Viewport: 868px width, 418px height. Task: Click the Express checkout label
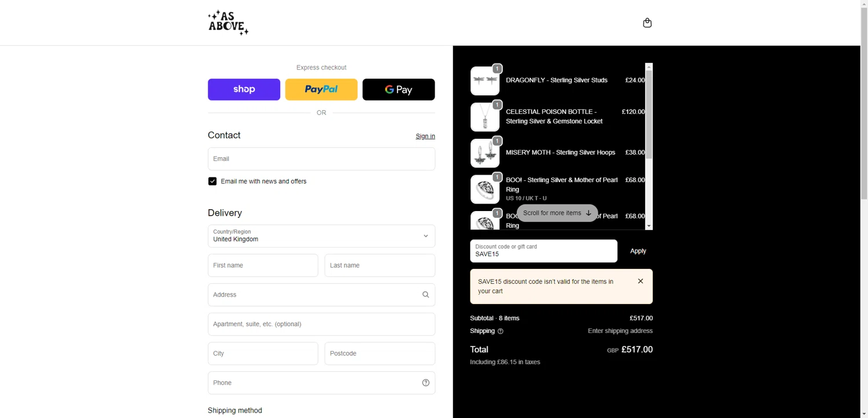click(x=321, y=68)
